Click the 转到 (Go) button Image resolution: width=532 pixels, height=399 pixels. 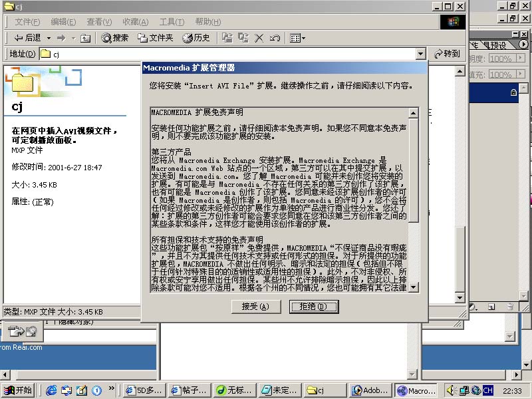click(x=447, y=54)
